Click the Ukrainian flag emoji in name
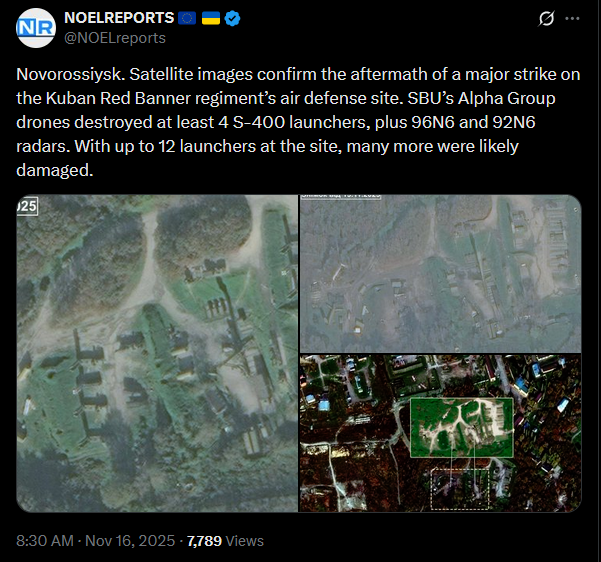The image size is (601, 562). pyautogui.click(x=211, y=18)
